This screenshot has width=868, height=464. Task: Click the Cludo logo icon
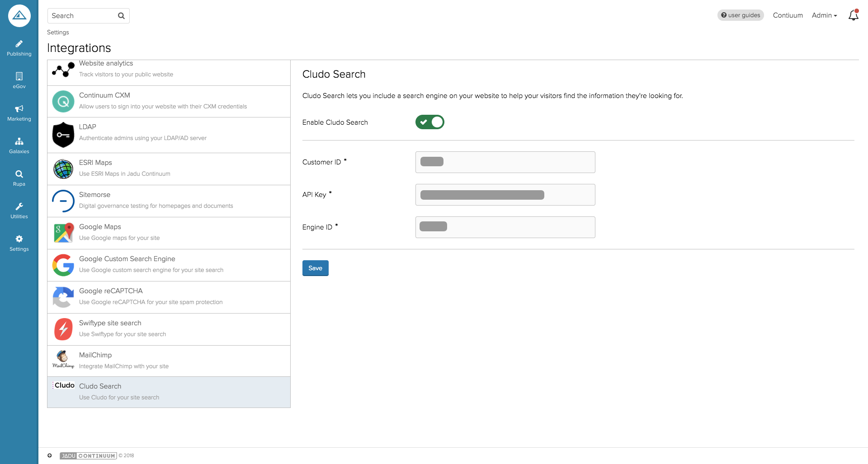click(x=63, y=385)
